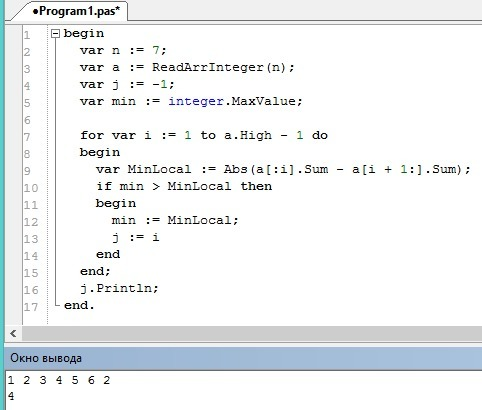Click the 'ReadArrInteger' call on line 3
482x410 pixels.
point(208,67)
